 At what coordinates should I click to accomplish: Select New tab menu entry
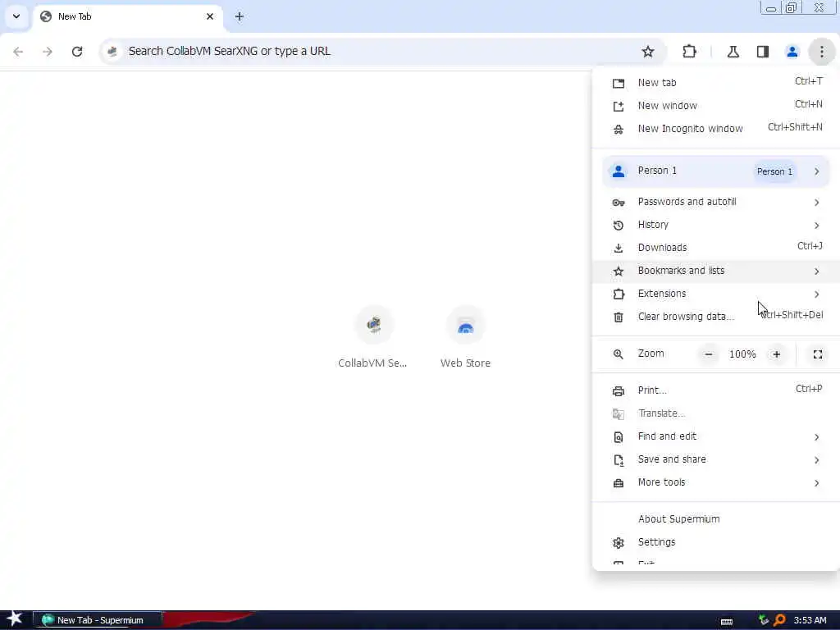pos(715,83)
